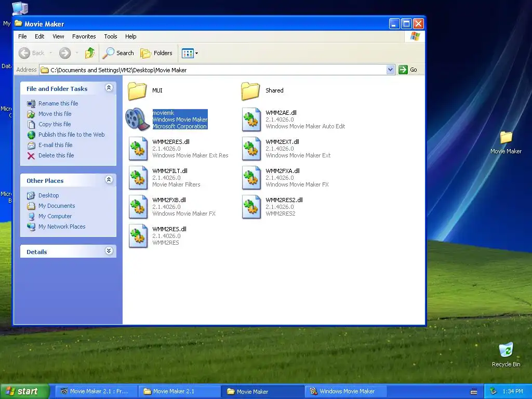Click the Move this file icon
This screenshot has width=532, height=399.
[31, 114]
